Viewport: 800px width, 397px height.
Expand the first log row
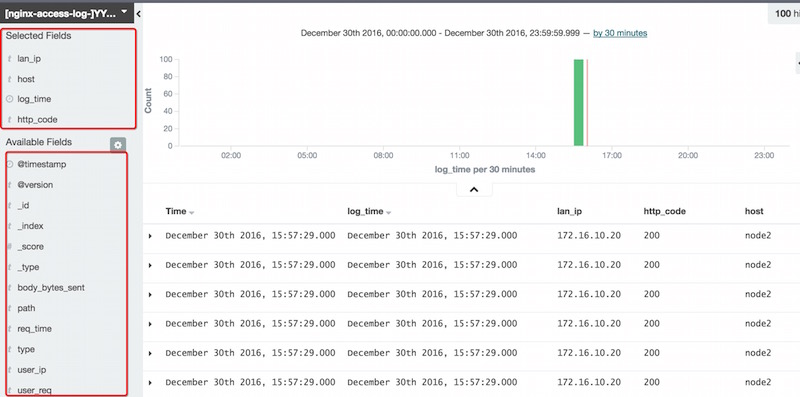(150, 236)
